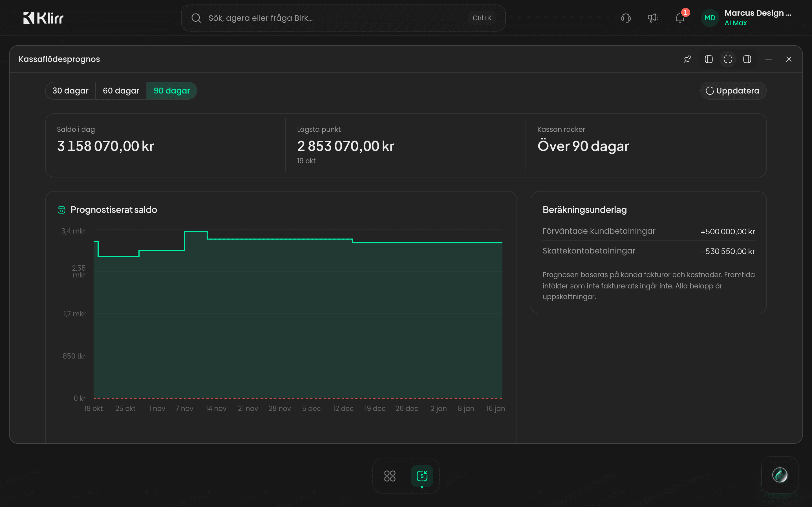Switch to 30 dagar period
The image size is (812, 507).
click(70, 91)
